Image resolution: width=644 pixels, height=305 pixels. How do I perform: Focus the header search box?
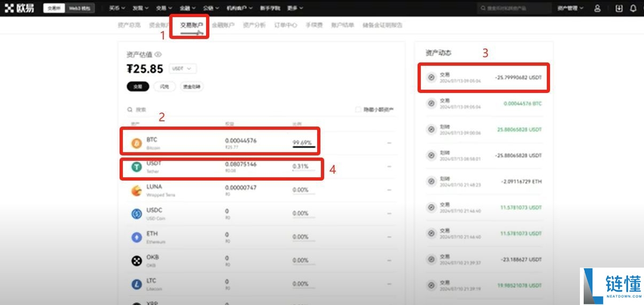pos(515,9)
